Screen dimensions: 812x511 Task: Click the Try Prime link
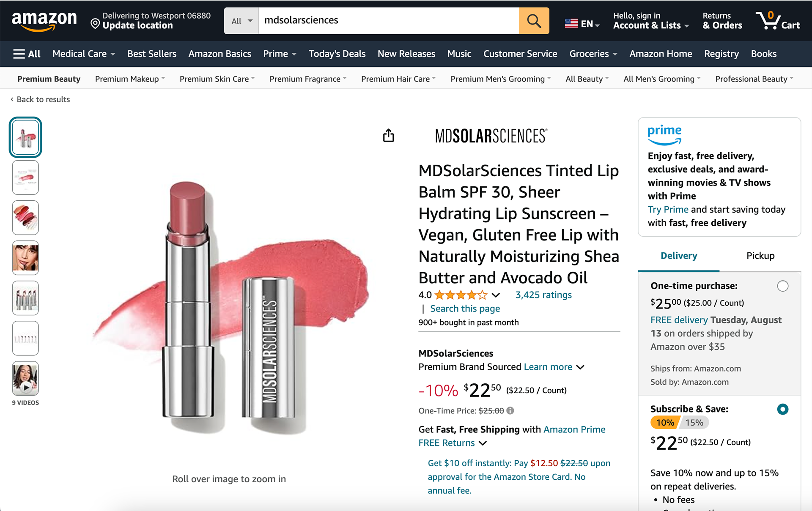668,210
